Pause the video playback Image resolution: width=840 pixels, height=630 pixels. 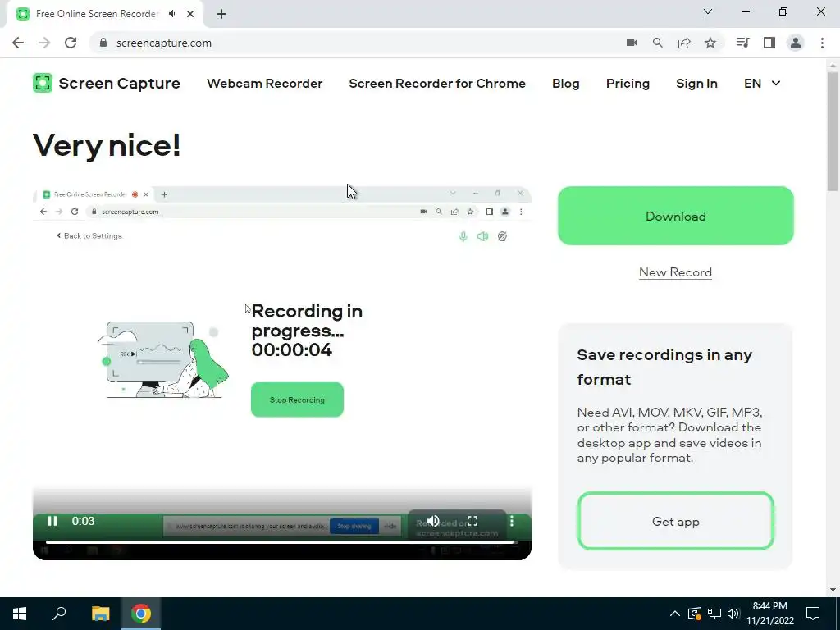coord(52,521)
